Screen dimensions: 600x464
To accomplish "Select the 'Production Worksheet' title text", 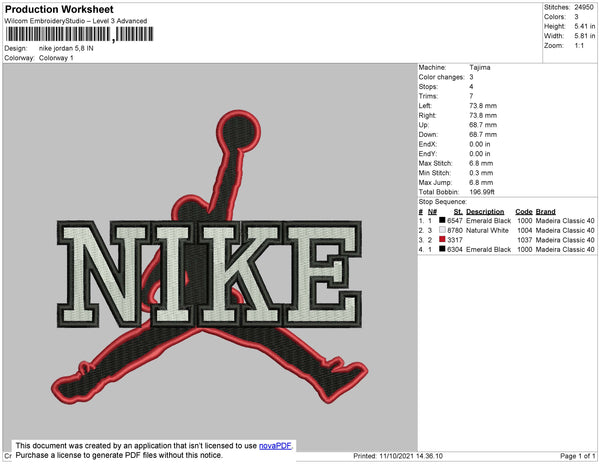I will coord(59,10).
